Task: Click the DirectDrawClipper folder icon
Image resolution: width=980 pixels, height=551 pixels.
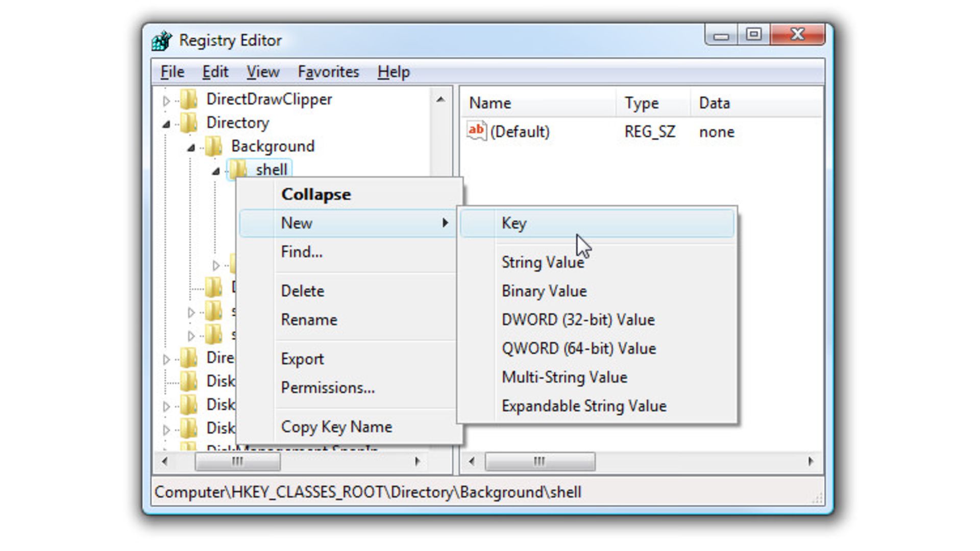Action: pos(189,99)
